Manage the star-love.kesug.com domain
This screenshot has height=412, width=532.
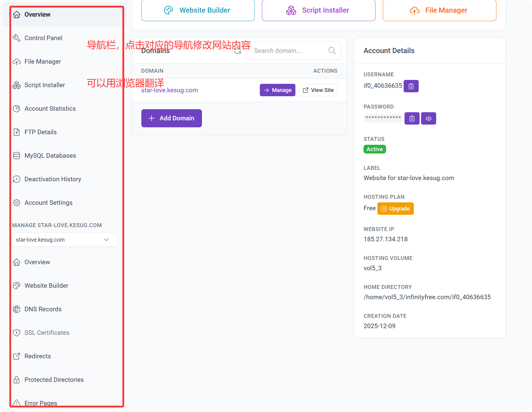click(x=277, y=90)
